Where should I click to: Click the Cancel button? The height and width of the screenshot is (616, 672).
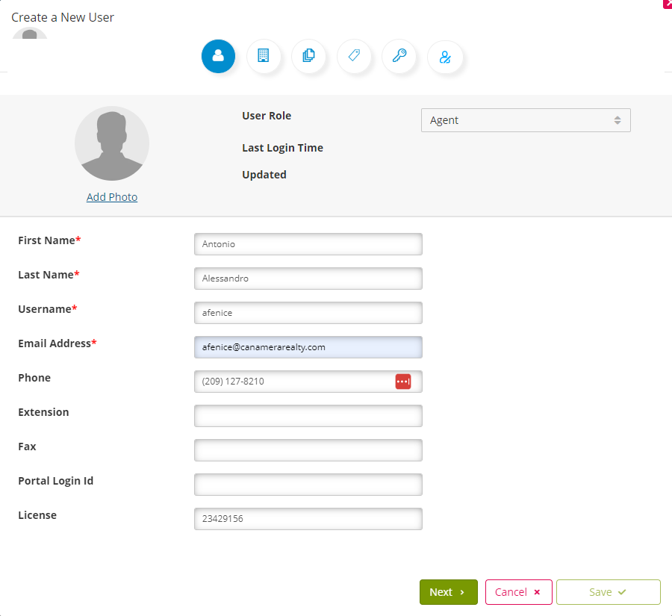click(518, 591)
